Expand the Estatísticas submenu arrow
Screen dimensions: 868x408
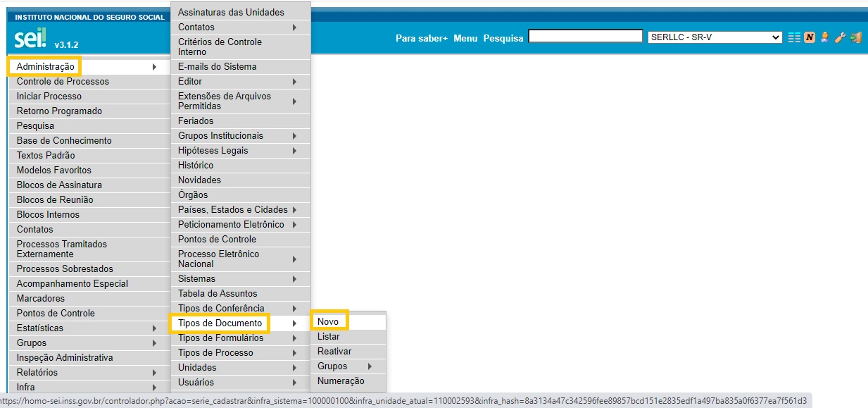click(x=154, y=328)
